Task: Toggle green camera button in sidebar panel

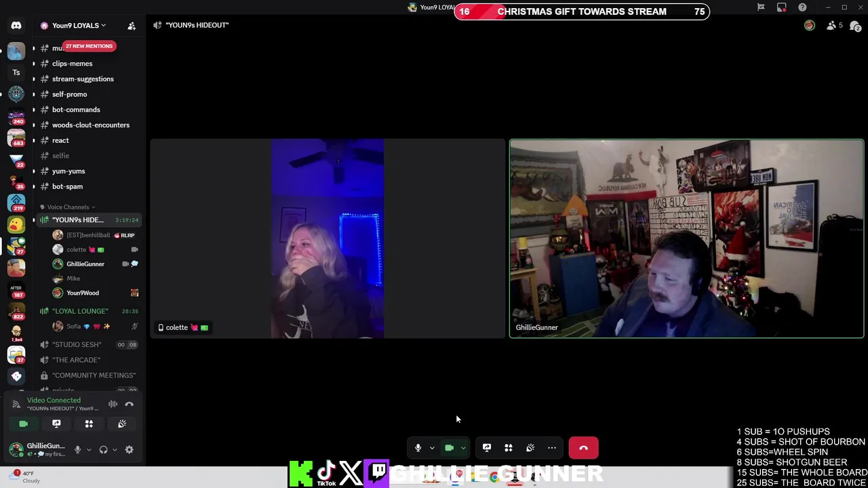Action: 23,424
